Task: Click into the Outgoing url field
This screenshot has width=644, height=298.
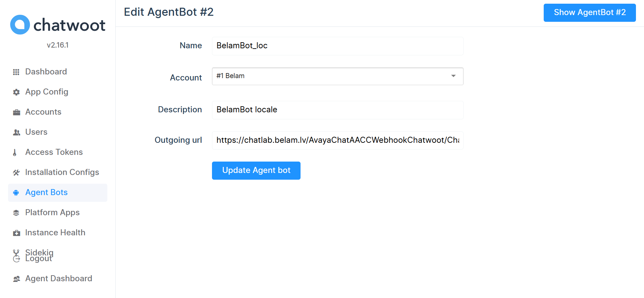Action: coord(337,140)
